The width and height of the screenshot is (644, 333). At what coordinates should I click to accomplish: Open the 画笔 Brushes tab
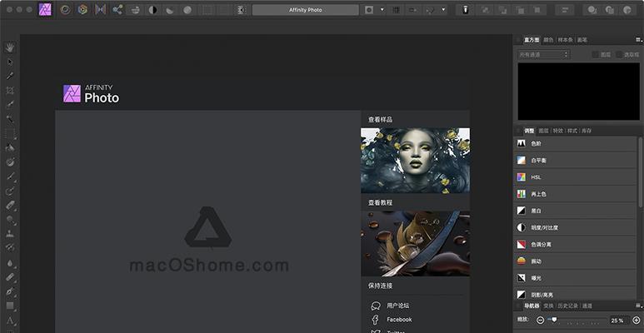pos(582,40)
